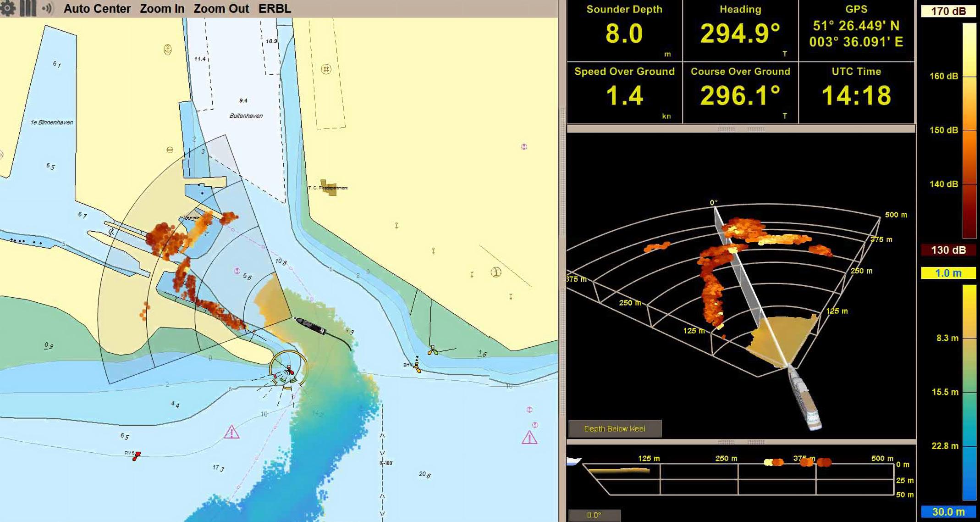980x522 pixels.
Task: Click the anchorage symbol near Binnenhaven
Action: tap(168, 50)
